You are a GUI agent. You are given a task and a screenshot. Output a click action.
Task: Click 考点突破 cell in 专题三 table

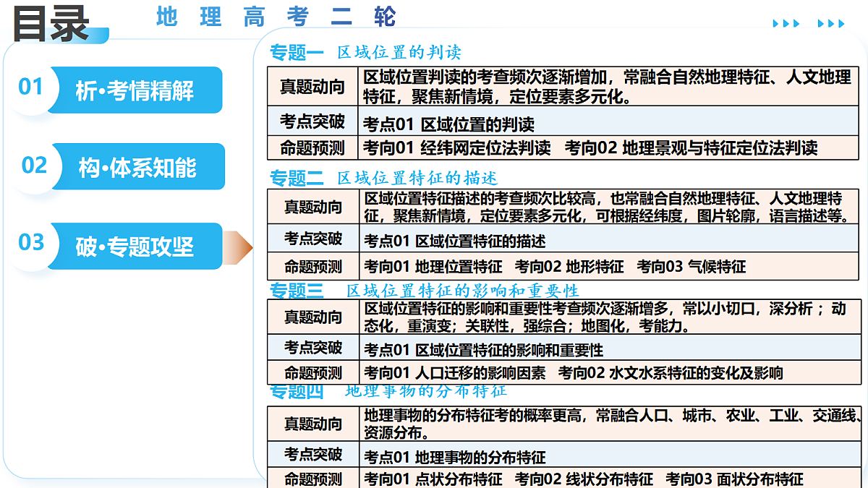coord(312,348)
